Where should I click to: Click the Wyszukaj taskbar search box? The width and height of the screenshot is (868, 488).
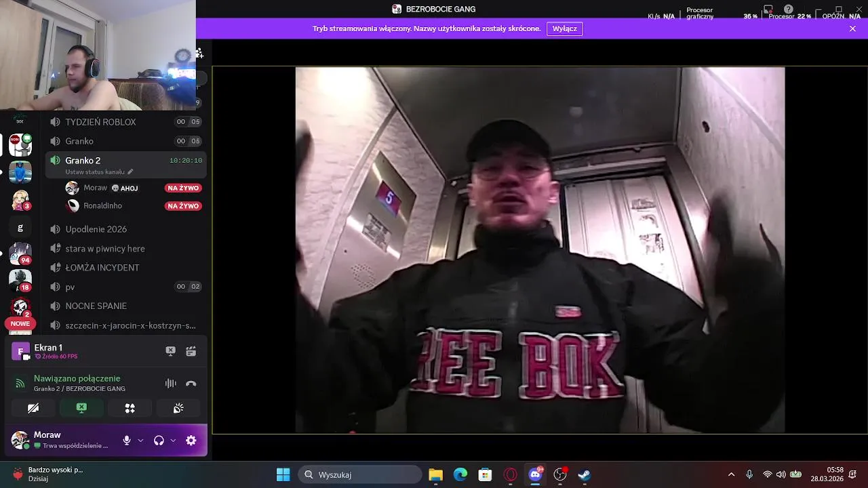click(360, 474)
